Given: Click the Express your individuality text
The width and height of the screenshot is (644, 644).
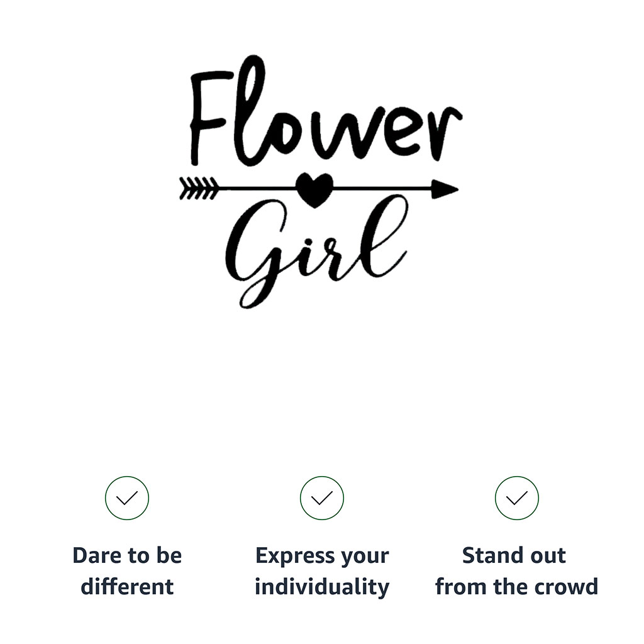Looking at the screenshot, I should click(x=321, y=571).
